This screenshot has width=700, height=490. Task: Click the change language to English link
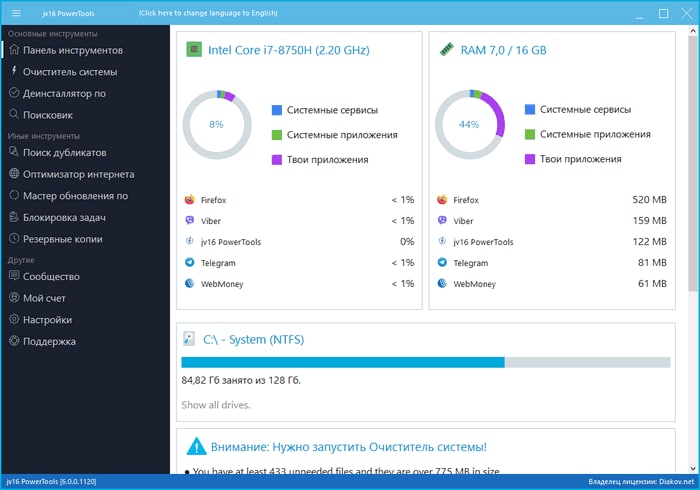(x=208, y=13)
